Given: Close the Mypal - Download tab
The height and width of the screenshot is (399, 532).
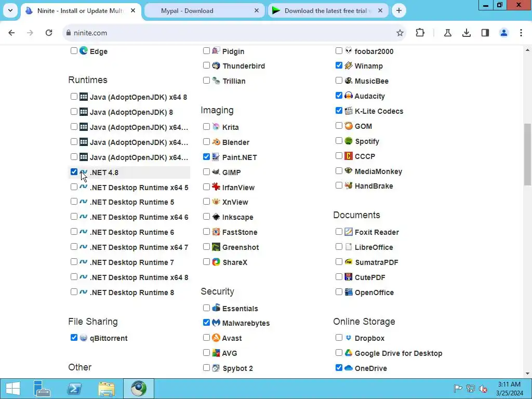Looking at the screenshot, I should point(257,11).
